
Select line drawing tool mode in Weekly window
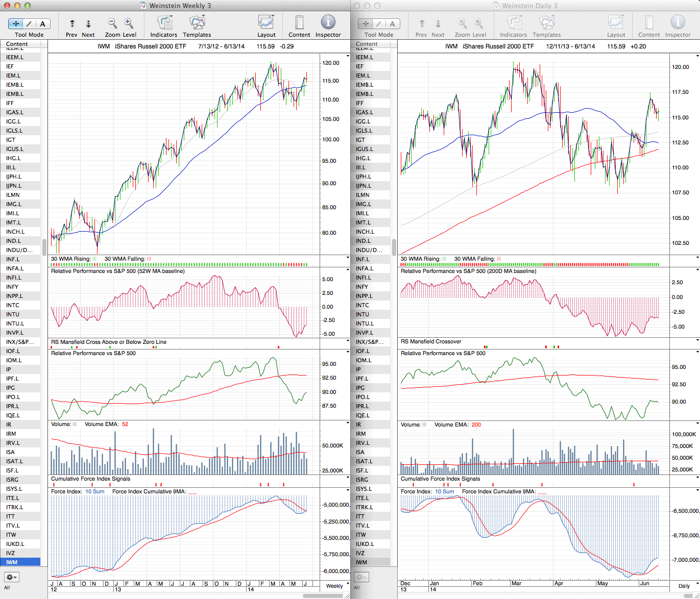29,23
